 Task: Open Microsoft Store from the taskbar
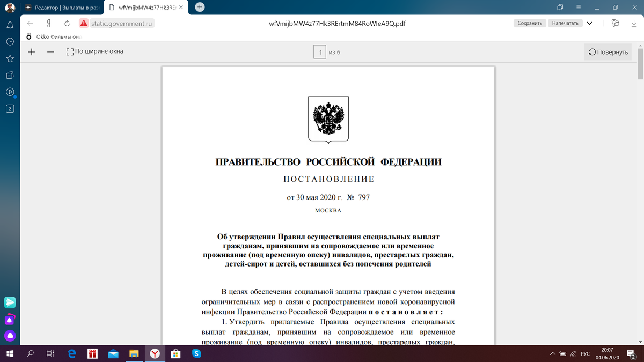[x=175, y=353]
